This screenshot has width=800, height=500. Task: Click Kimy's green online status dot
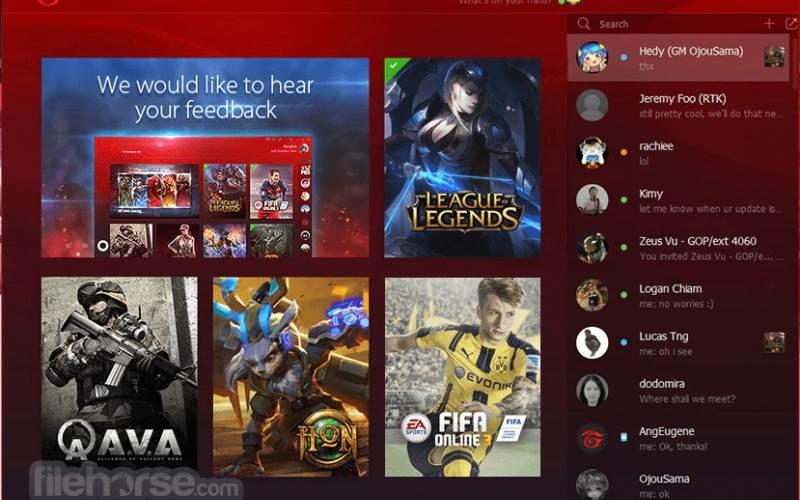pyautogui.click(x=623, y=199)
